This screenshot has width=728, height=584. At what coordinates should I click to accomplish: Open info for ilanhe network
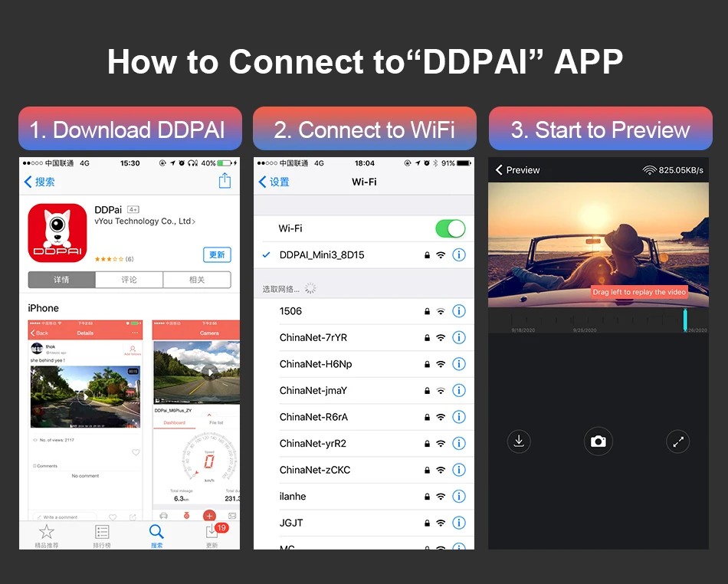(x=459, y=497)
